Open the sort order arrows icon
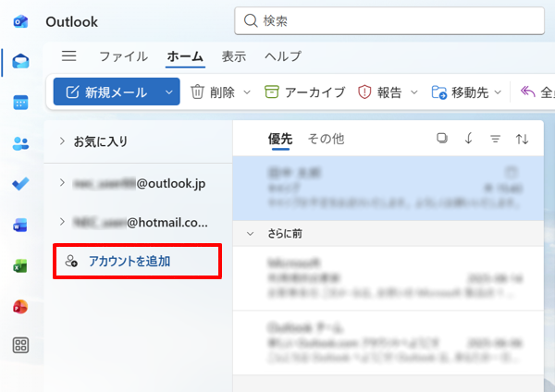 click(x=522, y=139)
